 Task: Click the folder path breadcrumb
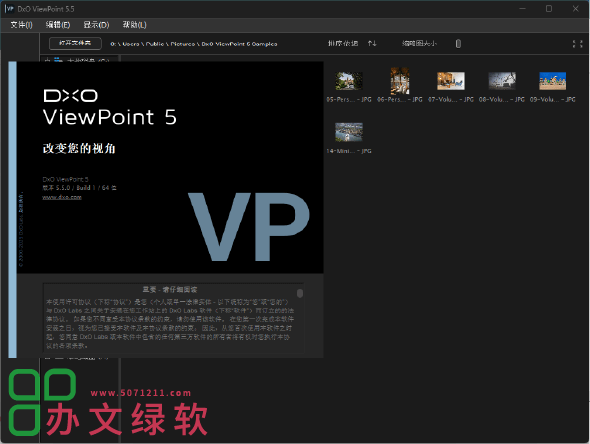(x=194, y=44)
